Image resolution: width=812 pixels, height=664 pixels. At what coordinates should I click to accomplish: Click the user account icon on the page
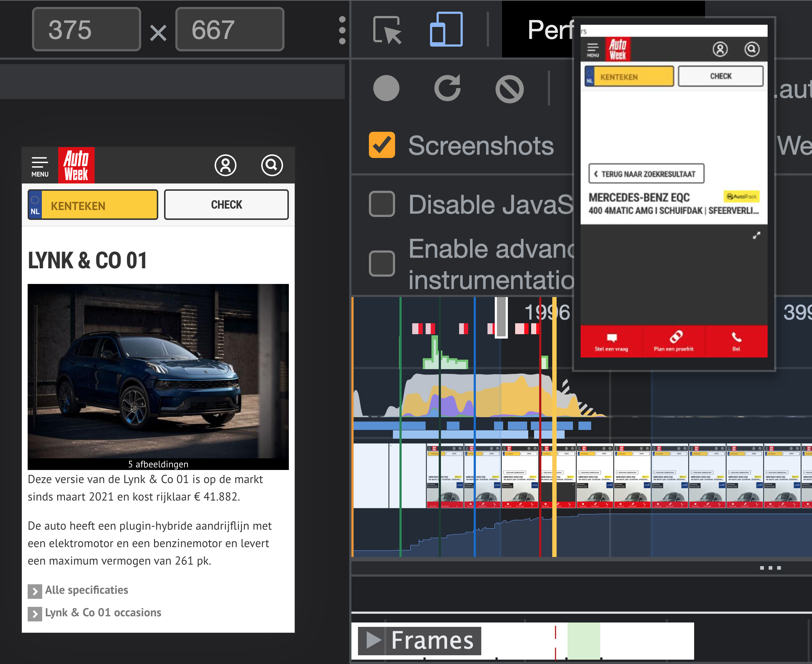pos(226,165)
